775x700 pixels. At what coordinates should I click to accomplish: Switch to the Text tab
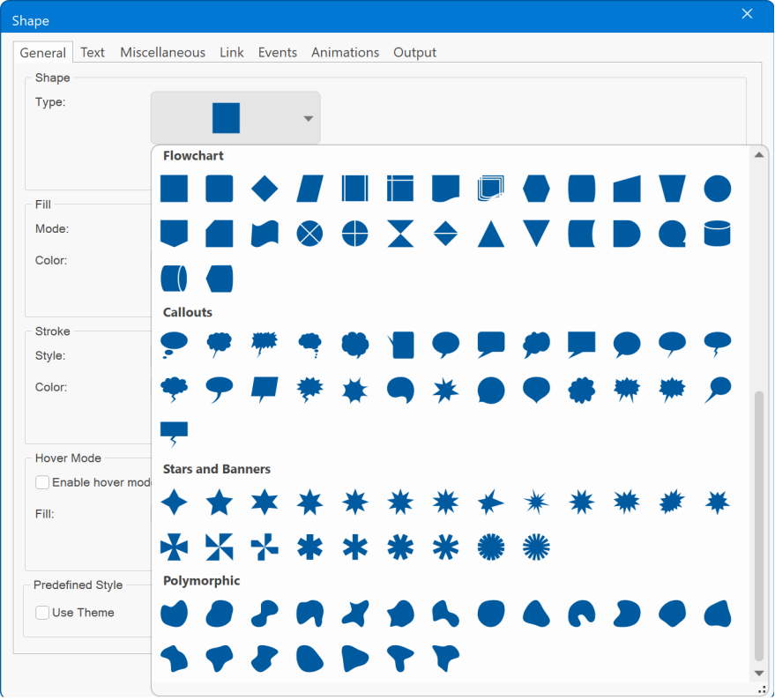tap(93, 53)
